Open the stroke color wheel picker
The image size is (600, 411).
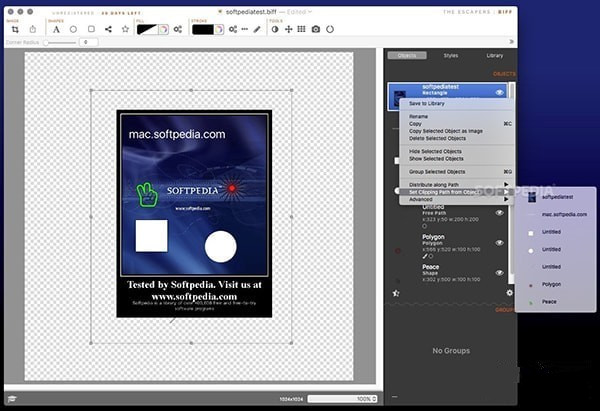[219, 29]
